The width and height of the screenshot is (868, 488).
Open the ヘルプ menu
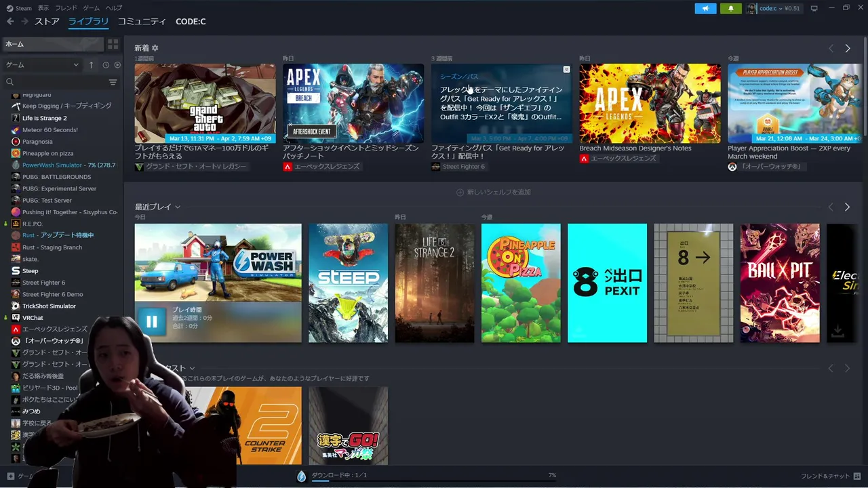(114, 8)
